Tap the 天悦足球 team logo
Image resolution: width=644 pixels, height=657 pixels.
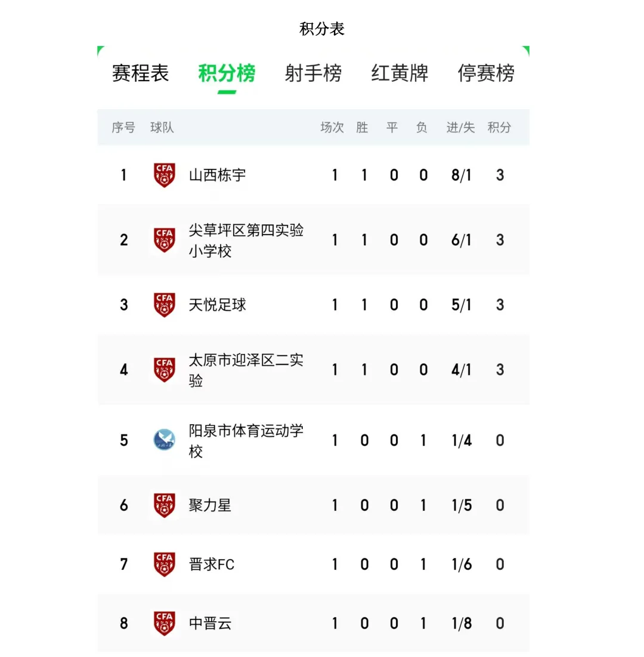(164, 304)
